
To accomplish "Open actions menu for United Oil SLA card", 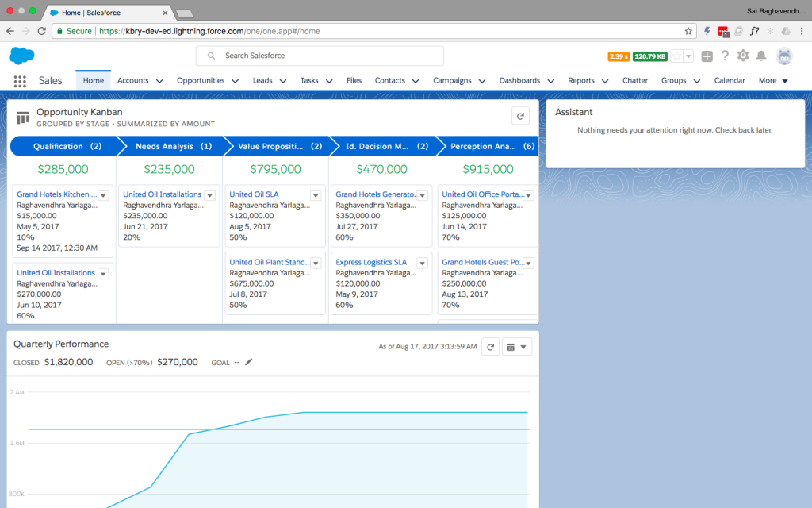I will 316,195.
